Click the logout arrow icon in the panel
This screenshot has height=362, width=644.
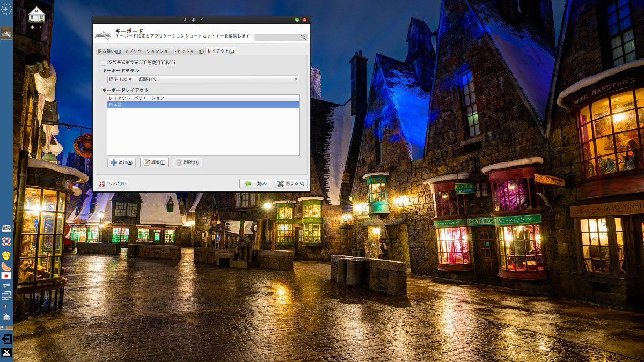click(6, 339)
